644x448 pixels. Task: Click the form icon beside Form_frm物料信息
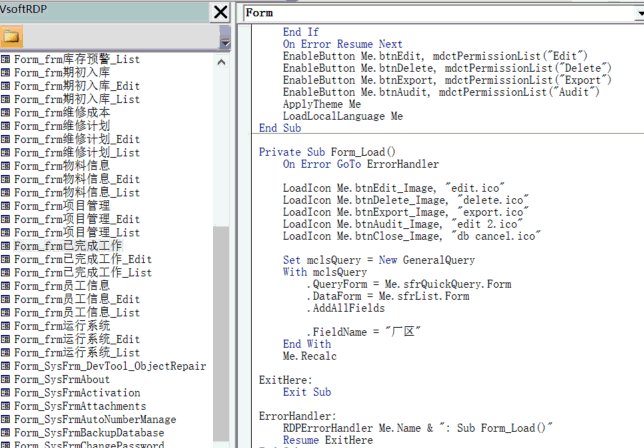point(5,166)
